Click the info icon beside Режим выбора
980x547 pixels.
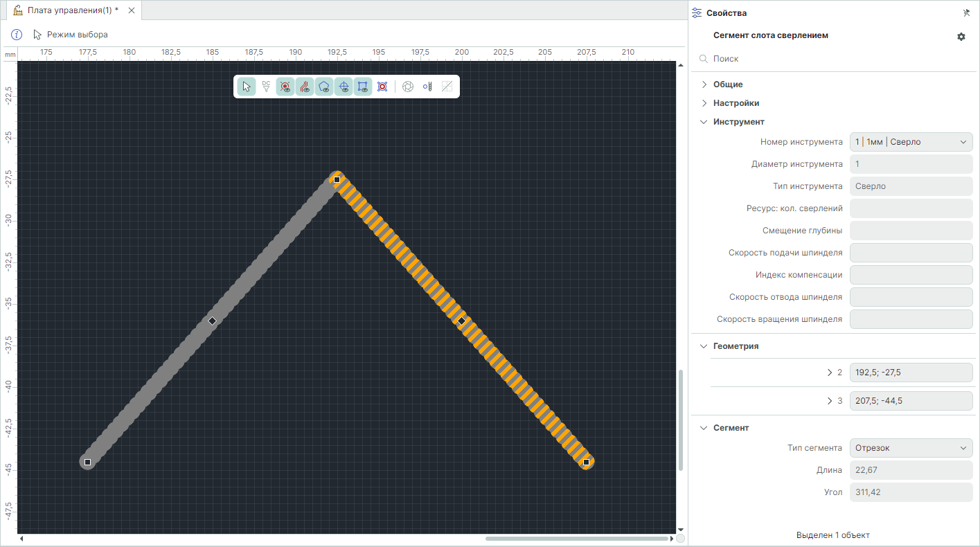(17, 35)
